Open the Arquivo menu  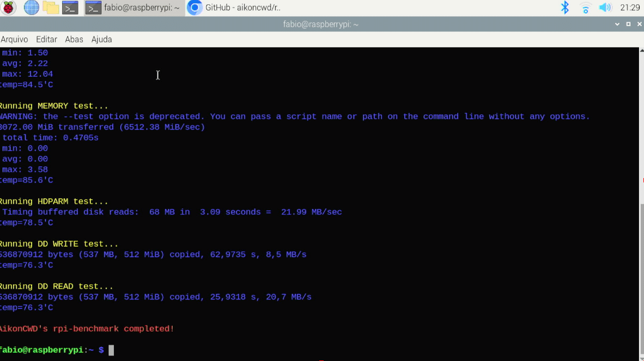point(14,39)
